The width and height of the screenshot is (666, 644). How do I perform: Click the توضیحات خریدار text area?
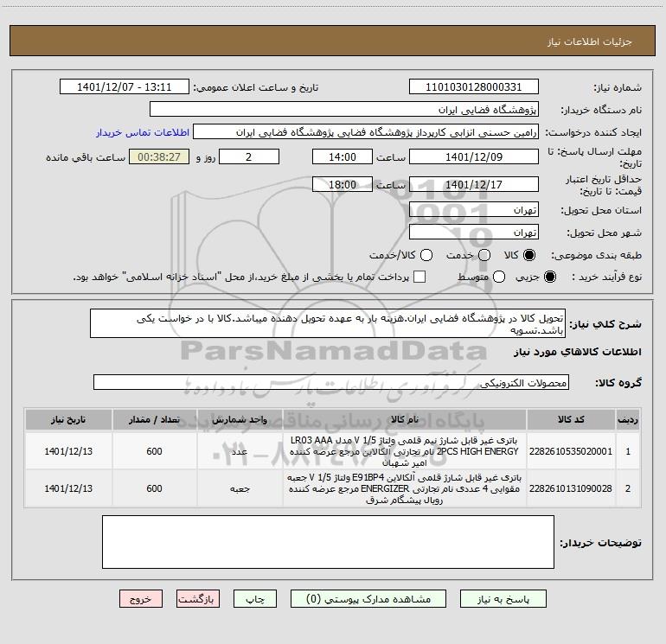pyautogui.click(x=328, y=542)
